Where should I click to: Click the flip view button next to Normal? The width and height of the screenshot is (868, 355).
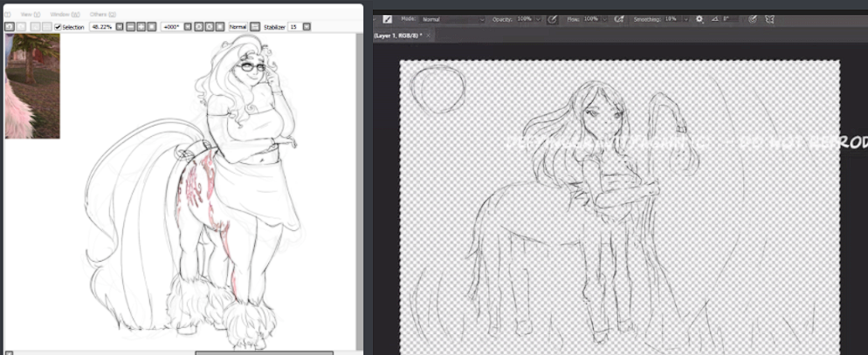255,26
